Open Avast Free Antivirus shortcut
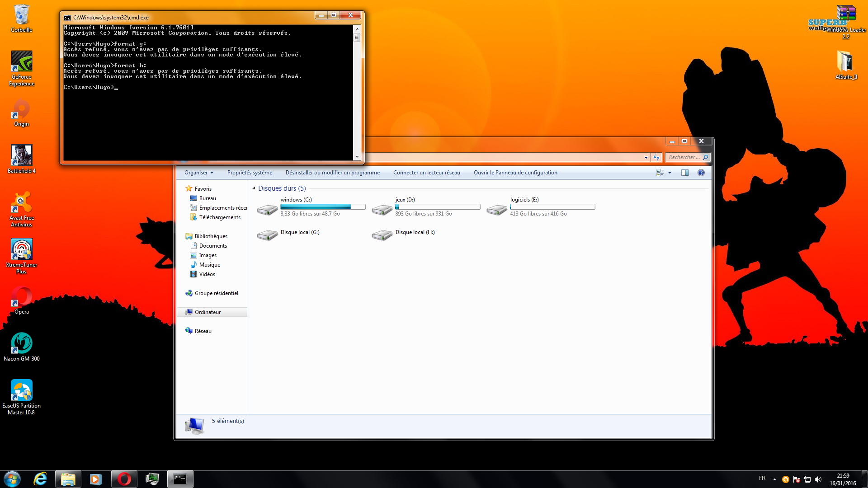 tap(21, 209)
